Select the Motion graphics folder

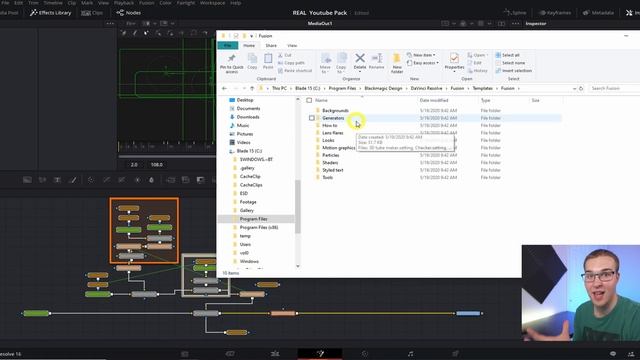coord(338,148)
